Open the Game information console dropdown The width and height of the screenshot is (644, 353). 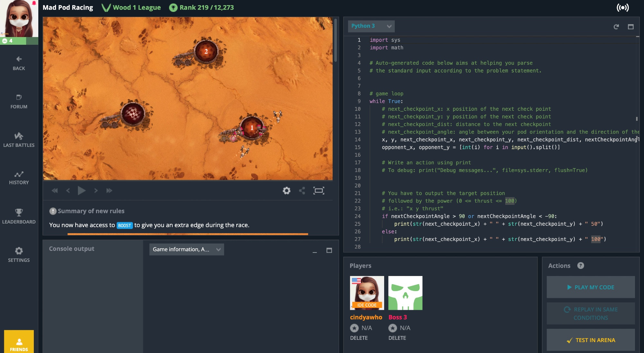(187, 249)
